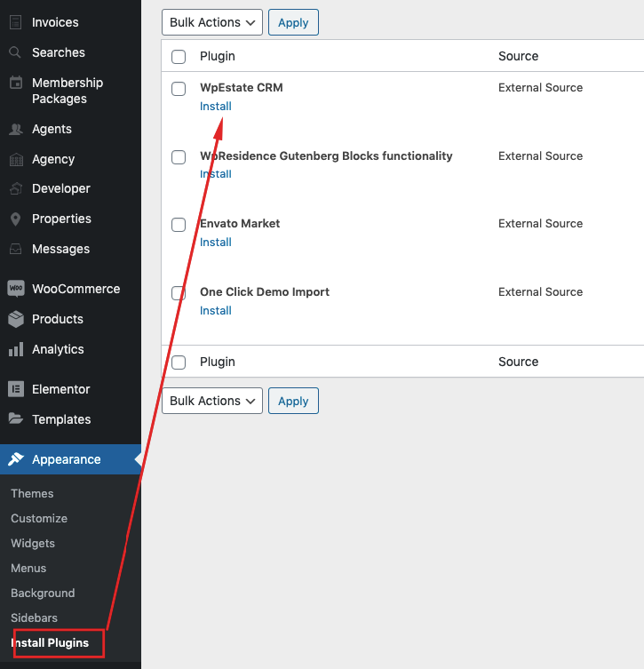
Task: Tick the One Click Demo Import checkbox
Action: click(x=179, y=293)
